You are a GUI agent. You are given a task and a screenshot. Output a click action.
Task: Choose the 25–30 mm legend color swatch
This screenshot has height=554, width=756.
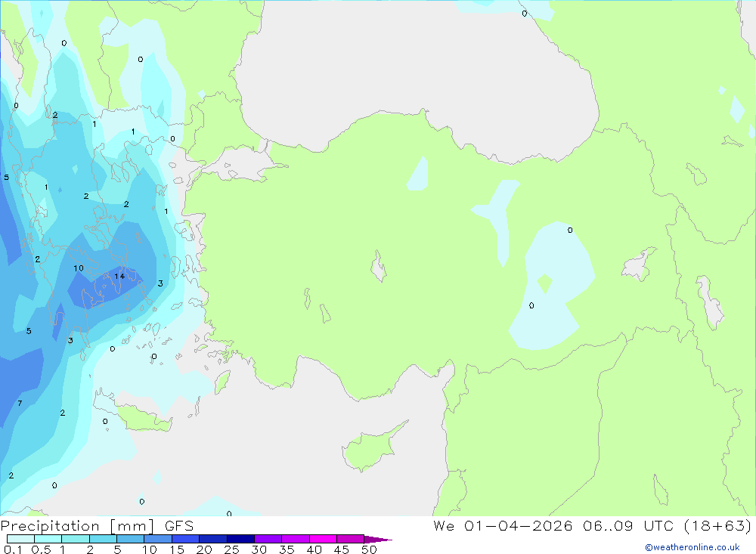[240, 539]
